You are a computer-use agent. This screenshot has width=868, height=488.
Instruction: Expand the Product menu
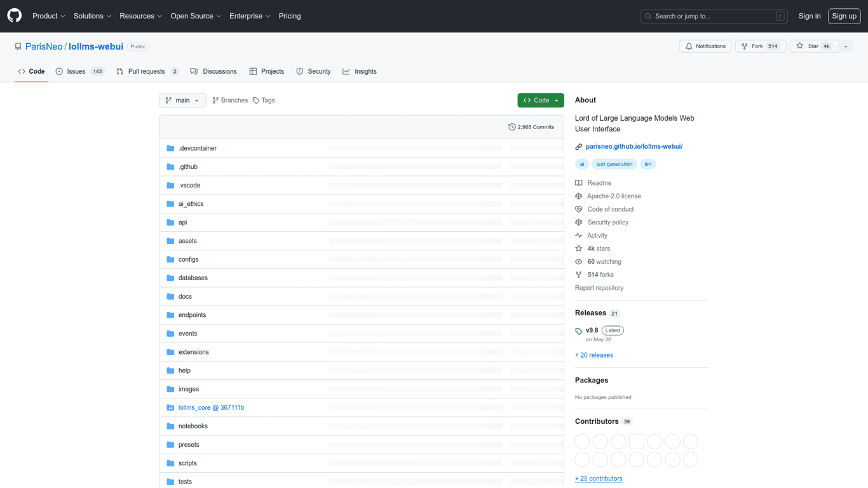tap(49, 16)
